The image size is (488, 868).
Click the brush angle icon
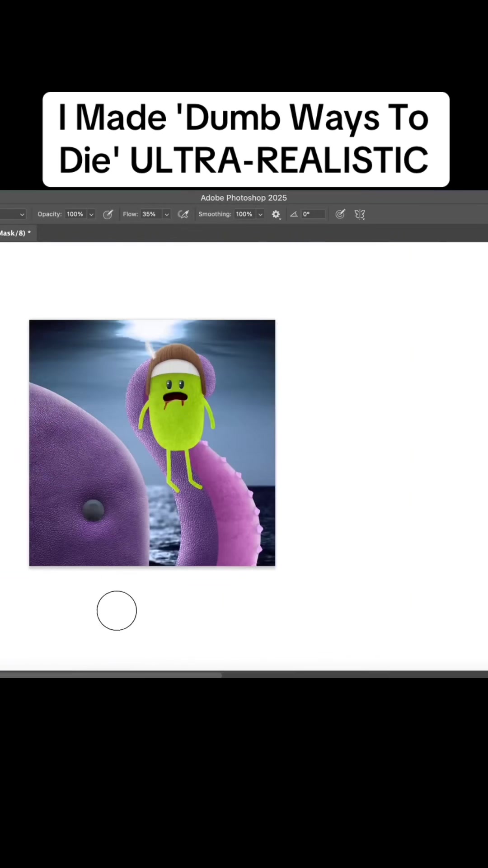[x=294, y=214]
